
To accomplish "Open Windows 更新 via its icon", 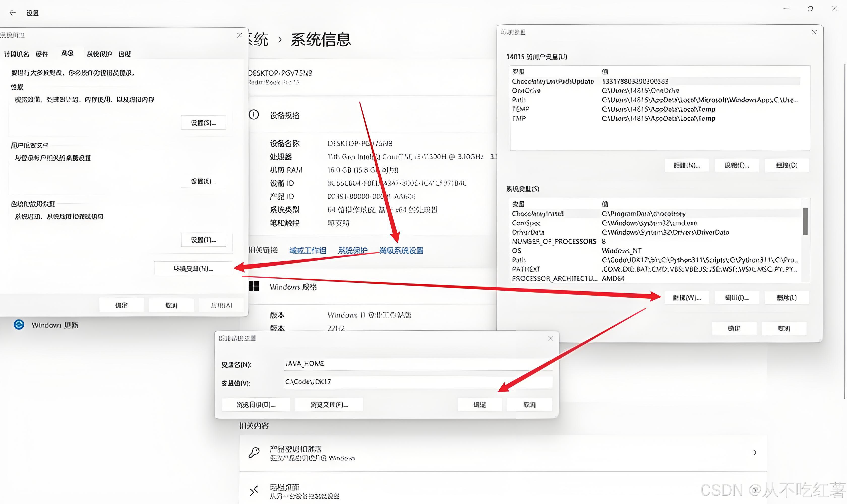I will pyautogui.click(x=19, y=325).
